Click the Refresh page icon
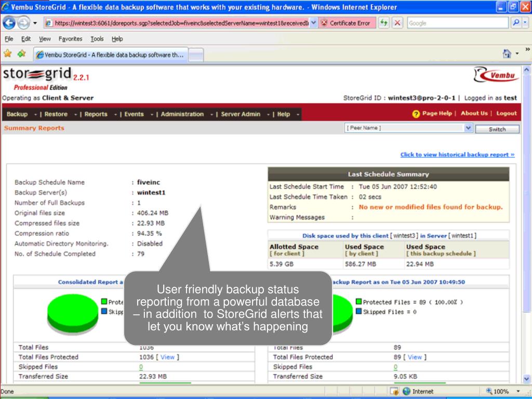The width and height of the screenshot is (532, 399). [384, 23]
